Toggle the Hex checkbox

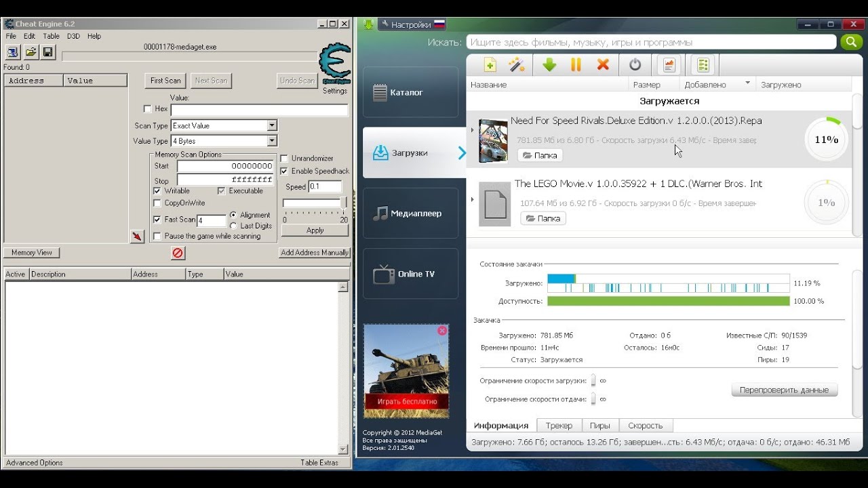coord(148,109)
